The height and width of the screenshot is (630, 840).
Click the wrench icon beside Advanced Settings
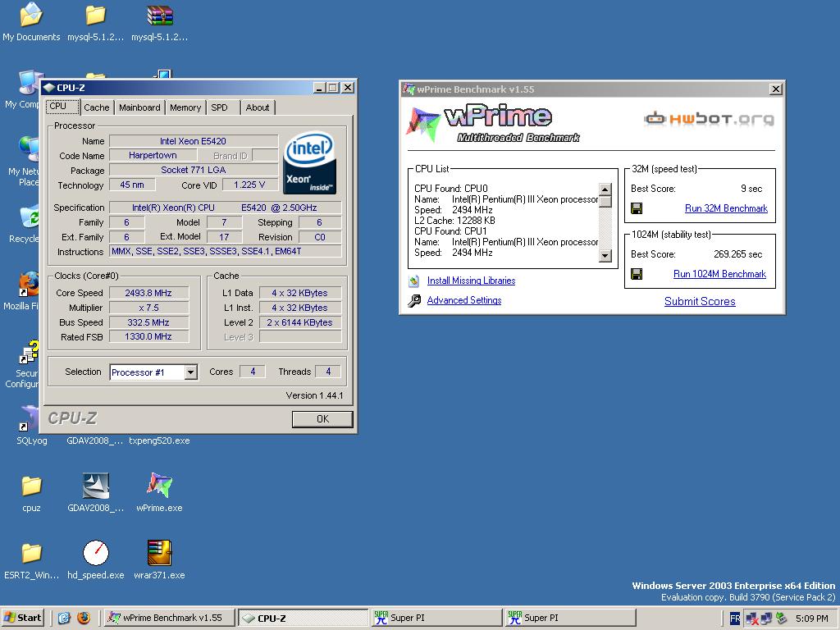click(x=414, y=300)
